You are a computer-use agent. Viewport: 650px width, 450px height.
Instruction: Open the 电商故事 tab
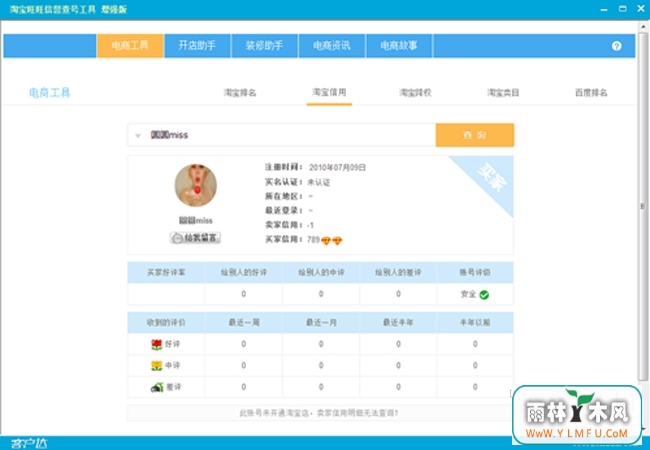(x=399, y=46)
